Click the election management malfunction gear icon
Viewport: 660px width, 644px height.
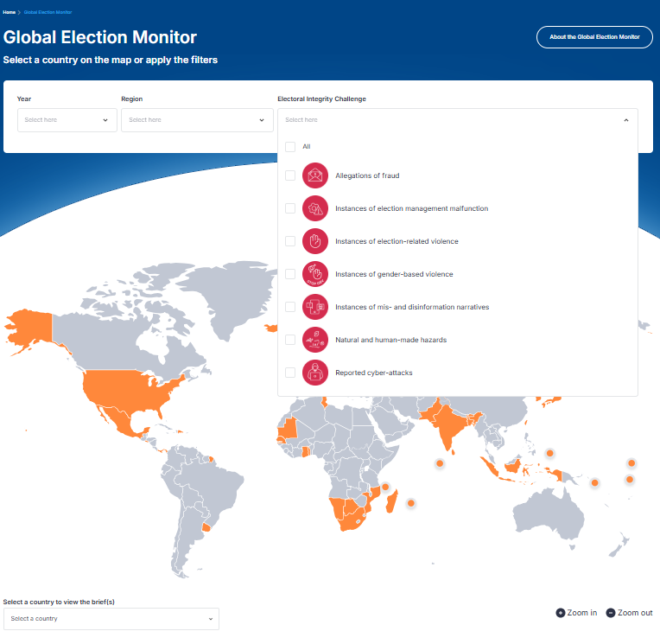point(314,208)
